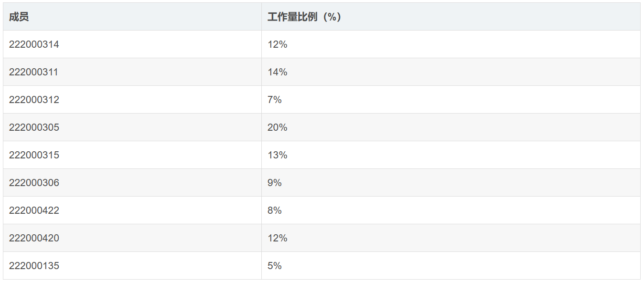Click member ID 222000312

point(34,100)
